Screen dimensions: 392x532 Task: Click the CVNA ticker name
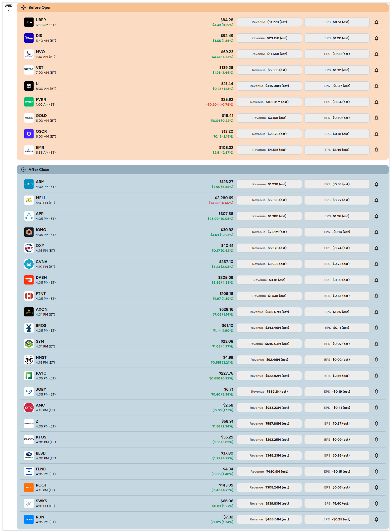point(41,262)
